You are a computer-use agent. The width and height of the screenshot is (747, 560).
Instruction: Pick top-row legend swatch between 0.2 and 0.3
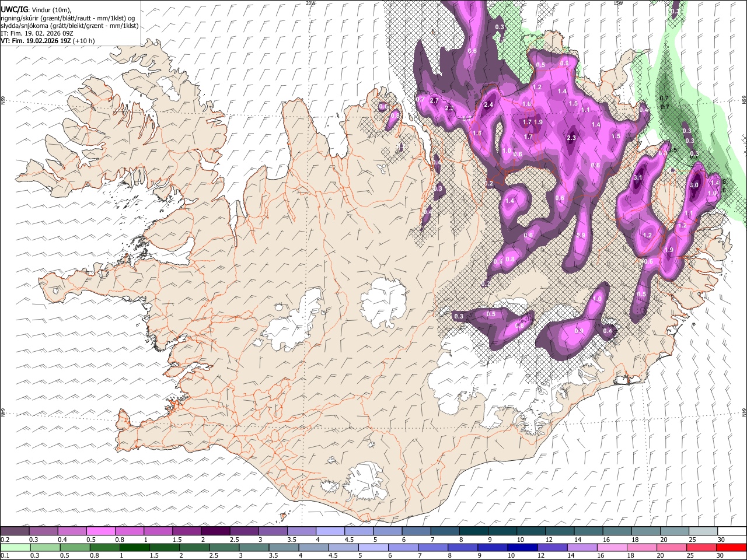[x=15, y=531]
